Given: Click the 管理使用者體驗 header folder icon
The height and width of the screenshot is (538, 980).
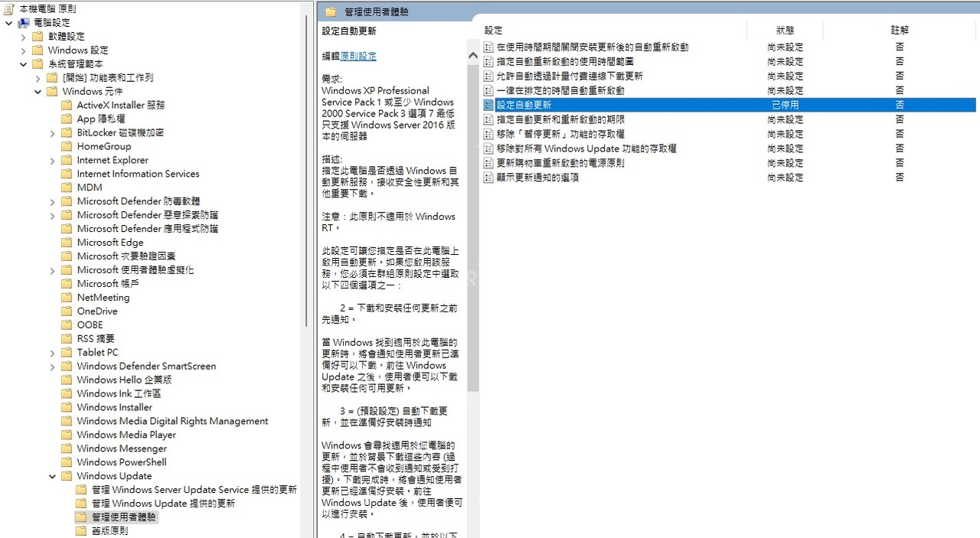Looking at the screenshot, I should click(x=331, y=11).
